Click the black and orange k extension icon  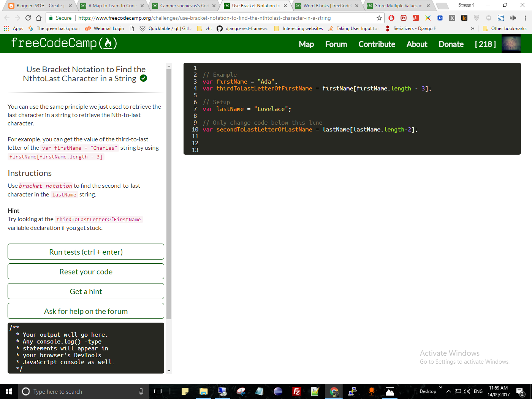(464, 18)
